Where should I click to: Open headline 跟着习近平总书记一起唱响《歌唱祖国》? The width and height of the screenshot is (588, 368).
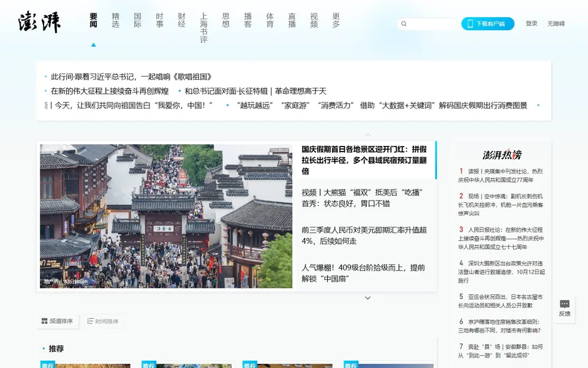pyautogui.click(x=131, y=77)
